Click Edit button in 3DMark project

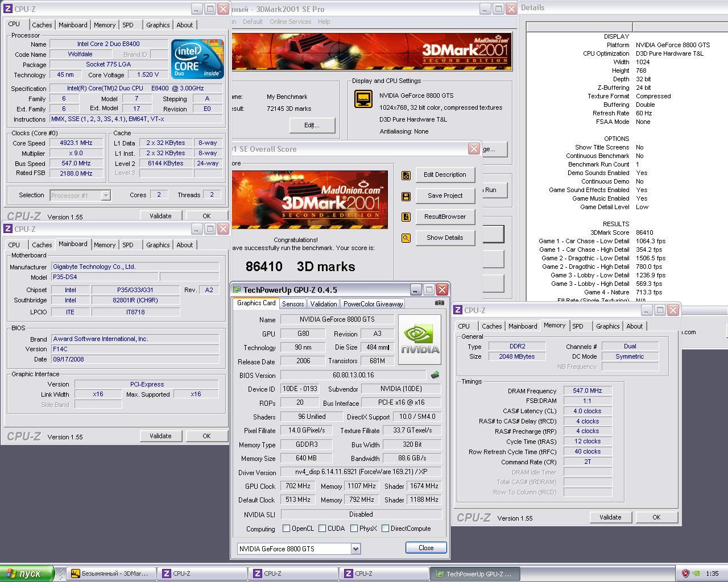point(312,125)
